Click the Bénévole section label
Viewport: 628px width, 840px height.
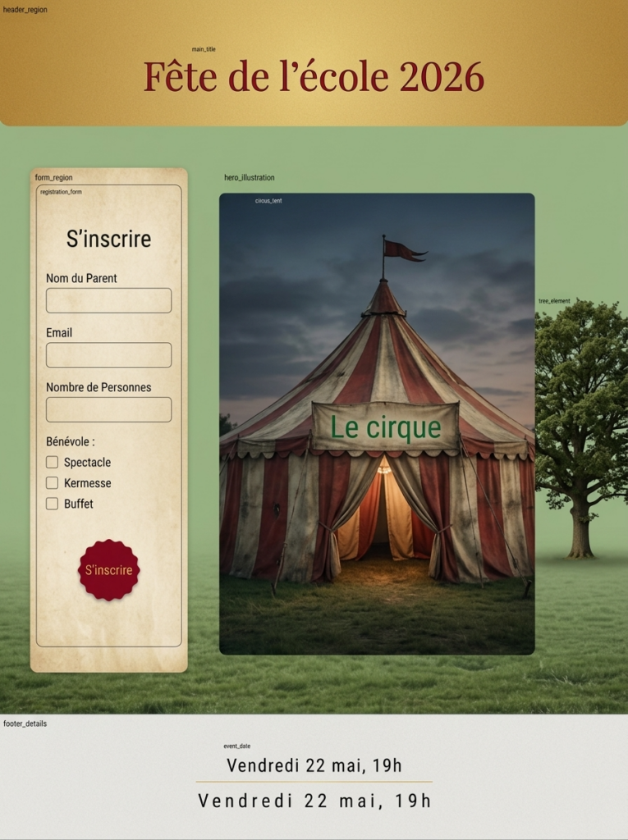coord(70,441)
